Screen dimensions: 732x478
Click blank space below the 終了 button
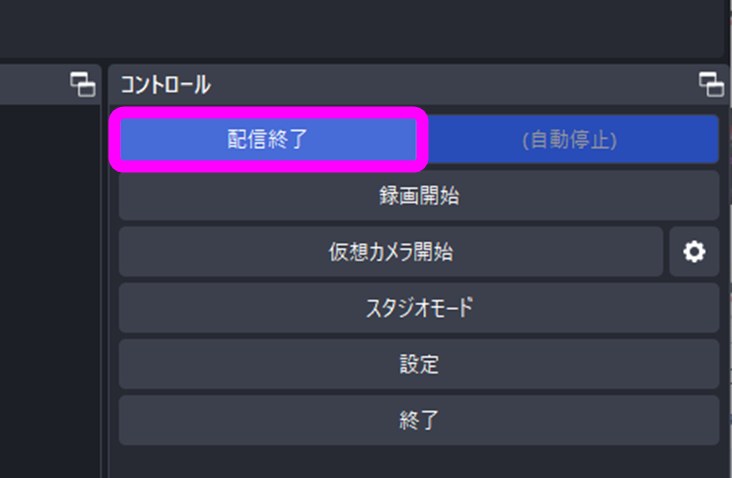[419, 462]
